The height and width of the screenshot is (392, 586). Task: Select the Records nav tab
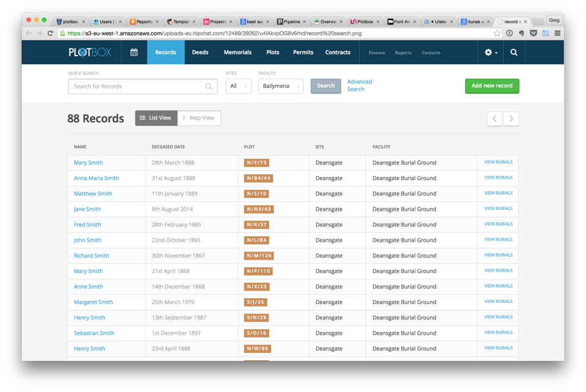coord(165,53)
